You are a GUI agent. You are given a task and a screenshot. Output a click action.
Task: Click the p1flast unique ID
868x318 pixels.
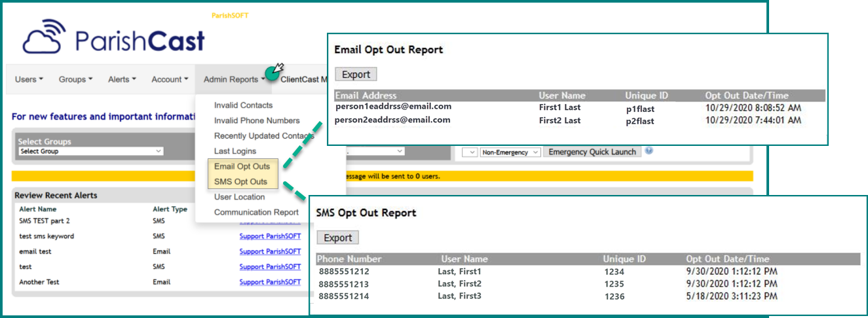640,109
